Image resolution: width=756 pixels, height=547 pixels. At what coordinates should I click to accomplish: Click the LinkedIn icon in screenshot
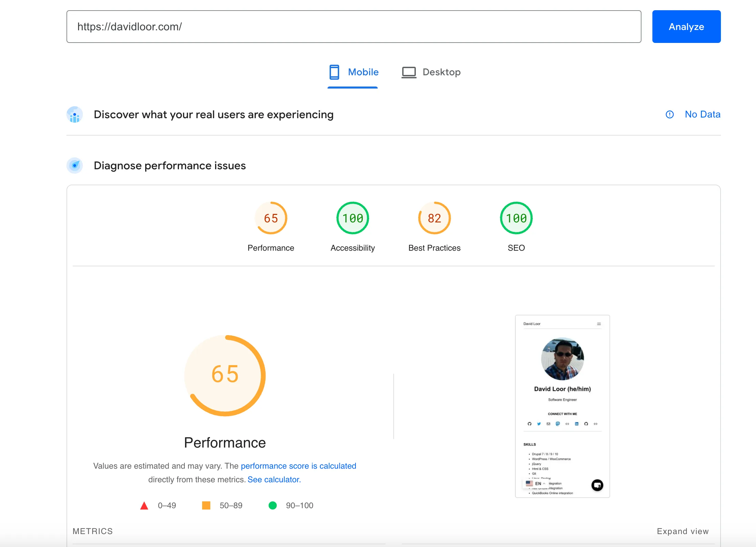(577, 424)
